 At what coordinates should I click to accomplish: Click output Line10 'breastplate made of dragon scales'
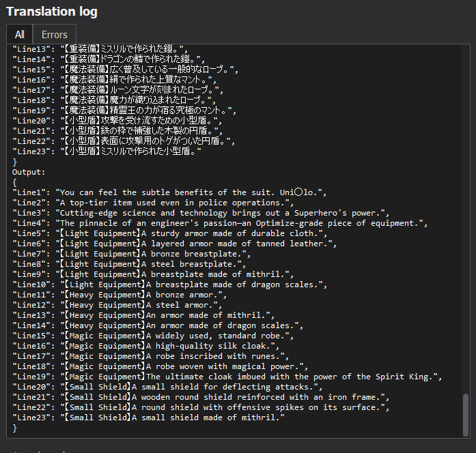[169, 284]
